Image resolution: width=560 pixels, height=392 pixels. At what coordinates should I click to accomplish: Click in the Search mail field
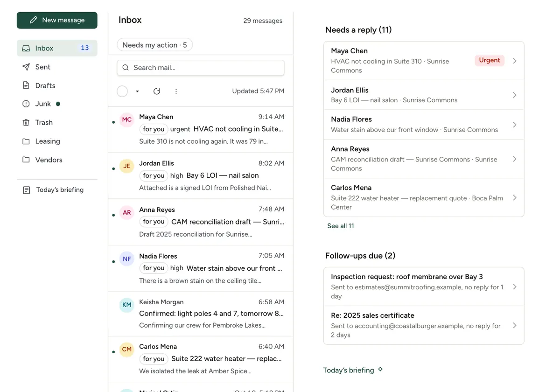(x=201, y=68)
